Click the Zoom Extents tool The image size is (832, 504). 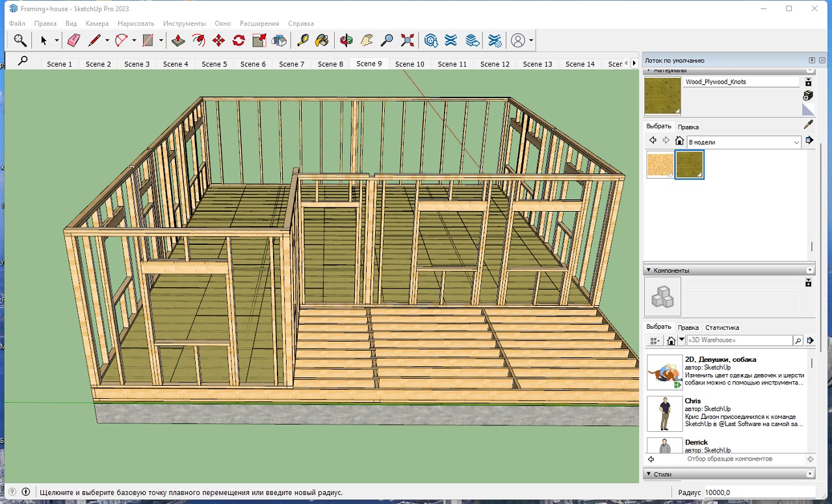(x=408, y=40)
